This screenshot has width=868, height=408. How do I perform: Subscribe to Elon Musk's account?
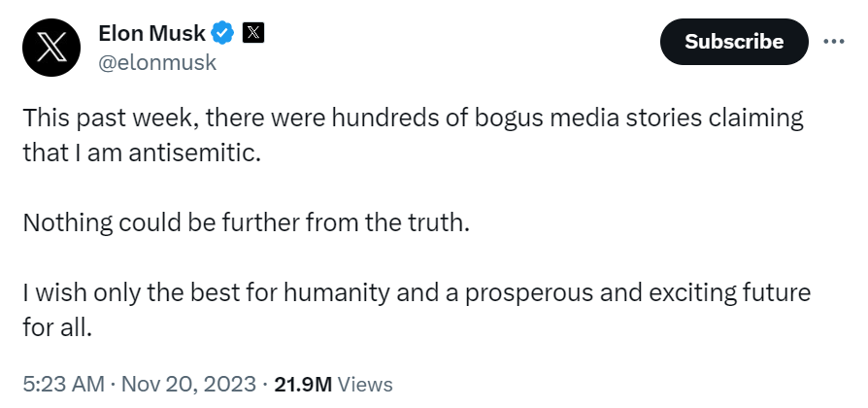[x=734, y=42]
